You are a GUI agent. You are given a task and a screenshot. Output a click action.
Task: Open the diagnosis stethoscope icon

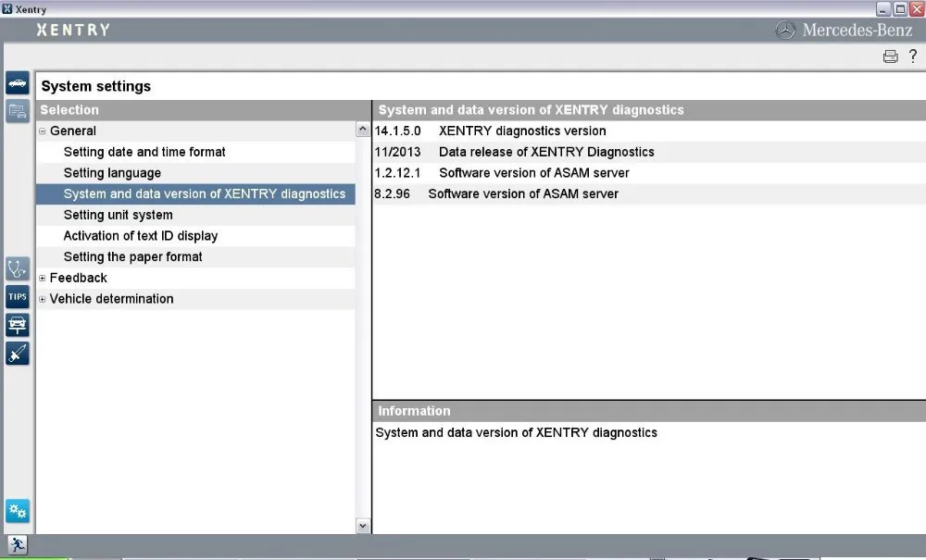pyautogui.click(x=17, y=269)
